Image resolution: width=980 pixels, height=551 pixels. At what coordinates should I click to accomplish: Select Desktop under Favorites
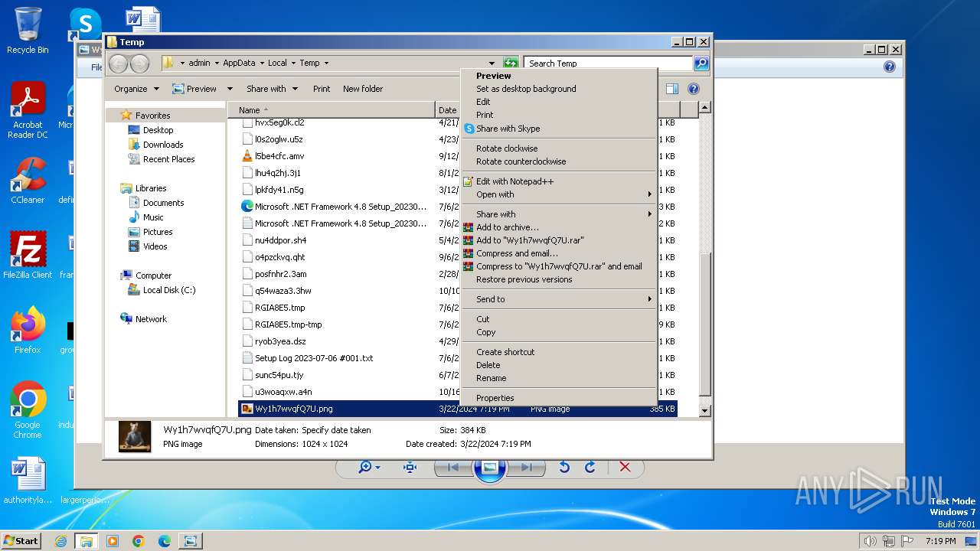pyautogui.click(x=158, y=130)
